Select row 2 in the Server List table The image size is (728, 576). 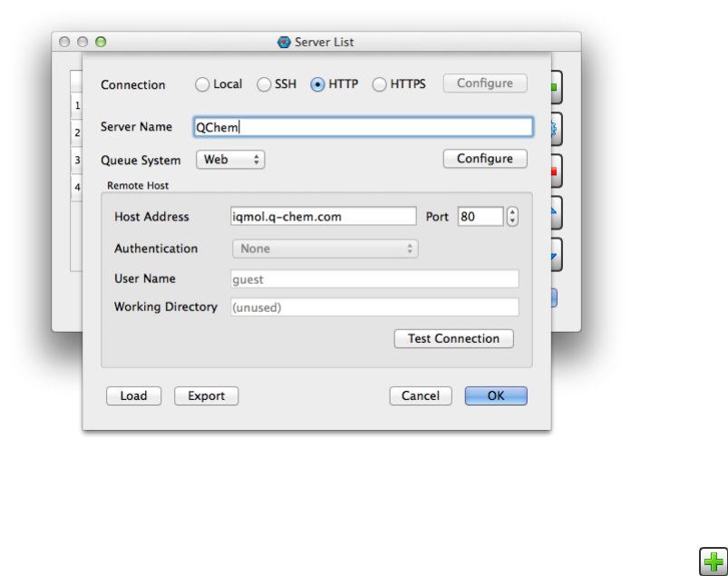(x=76, y=132)
